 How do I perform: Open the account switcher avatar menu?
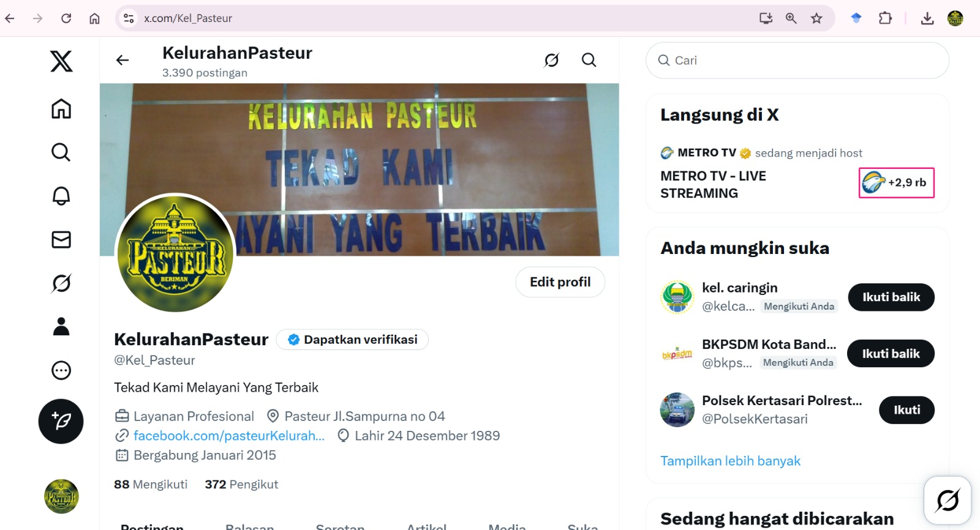61,496
